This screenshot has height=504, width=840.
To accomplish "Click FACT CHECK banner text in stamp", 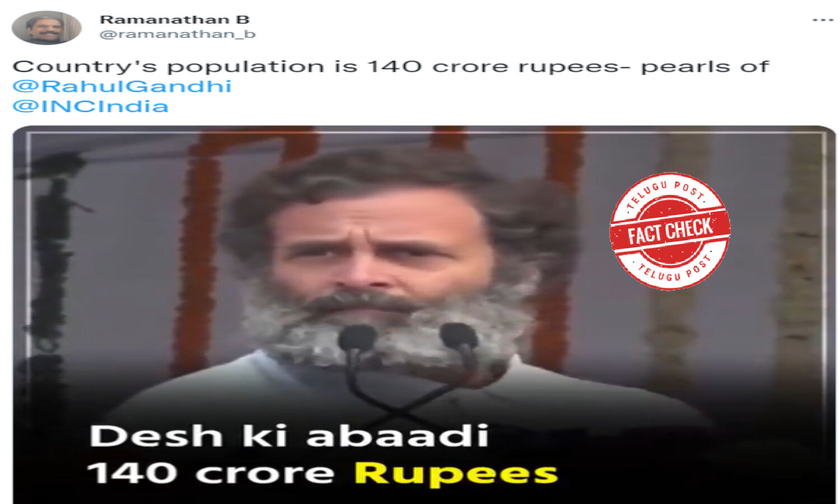I will click(x=670, y=231).
